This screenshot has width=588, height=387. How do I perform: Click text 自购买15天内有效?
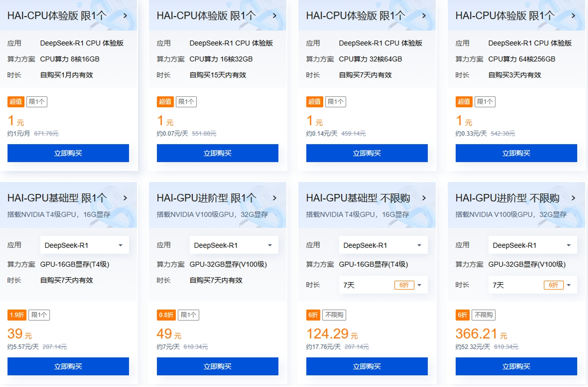pyautogui.click(x=218, y=75)
